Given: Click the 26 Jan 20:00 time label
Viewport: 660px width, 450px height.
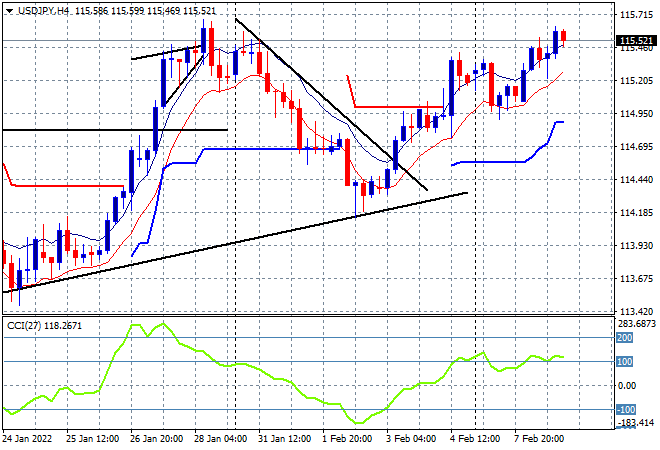Looking at the screenshot, I should click(x=156, y=439).
